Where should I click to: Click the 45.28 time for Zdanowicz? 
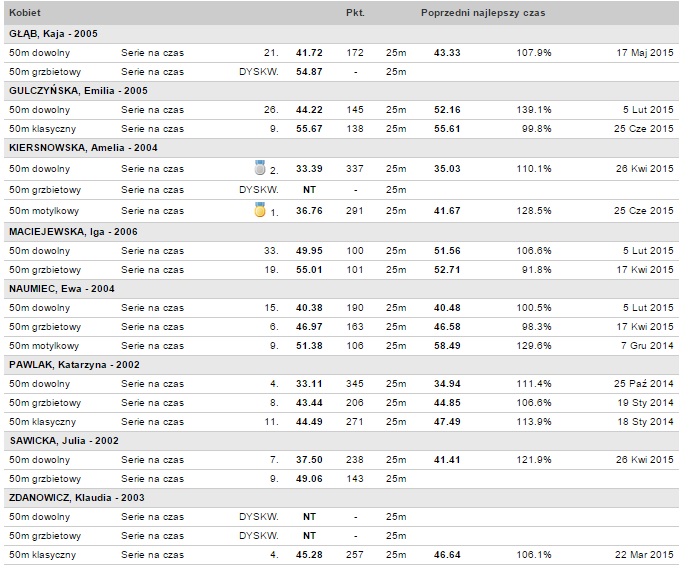309,555
